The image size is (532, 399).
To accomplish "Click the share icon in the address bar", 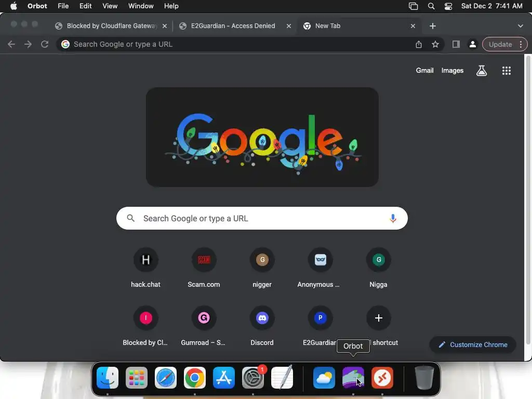I will pos(418,44).
